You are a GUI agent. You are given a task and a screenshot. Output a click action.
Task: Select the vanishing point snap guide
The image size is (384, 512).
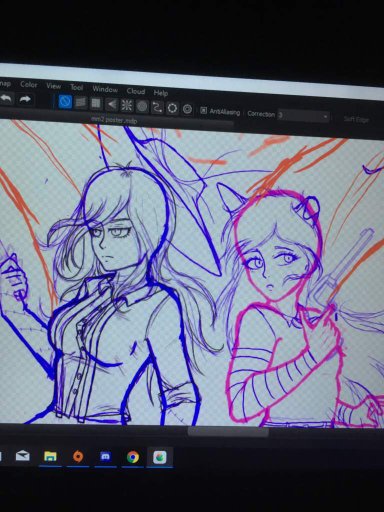coord(111,105)
